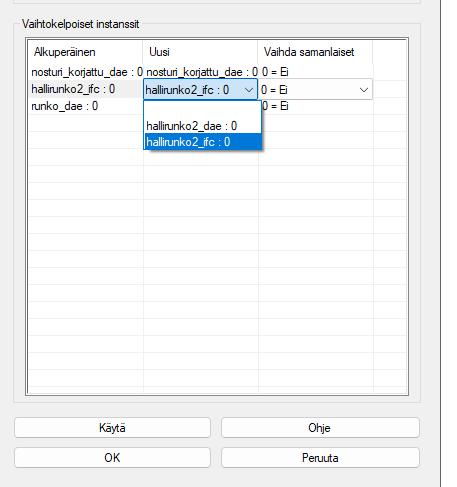Select the nosturi_korjattu_dae : 0 cell under Alkuperäinen
This screenshot has height=487, width=457.
coord(86,72)
